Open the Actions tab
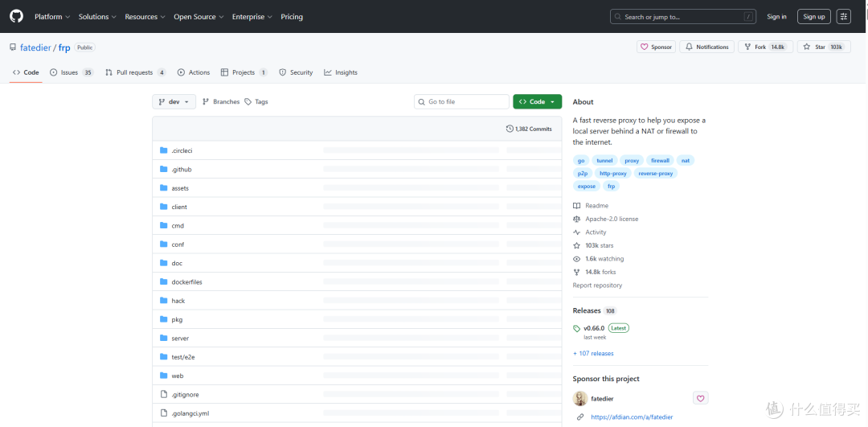Viewport: 868px width, 427px height. (194, 72)
